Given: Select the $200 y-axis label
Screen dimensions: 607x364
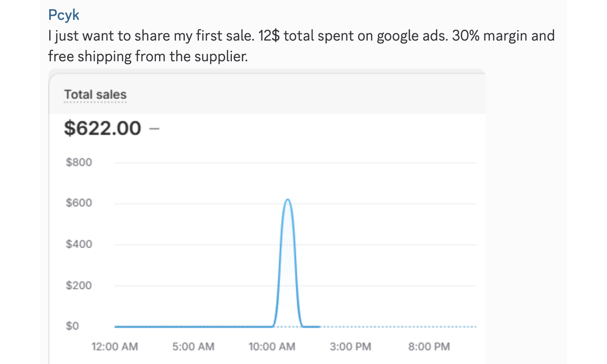Looking at the screenshot, I should coord(79,285).
